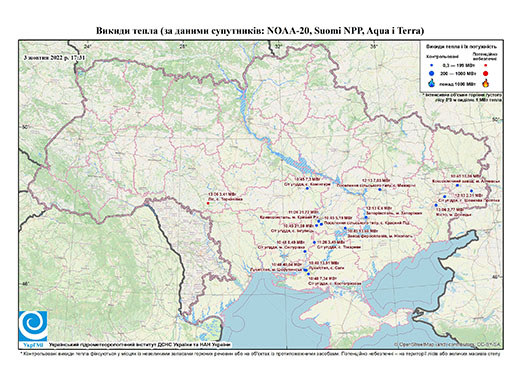Viewport: 520px width, 368px height.
Task: Click the large blue circle legend symbol
Action: [x=432, y=73]
